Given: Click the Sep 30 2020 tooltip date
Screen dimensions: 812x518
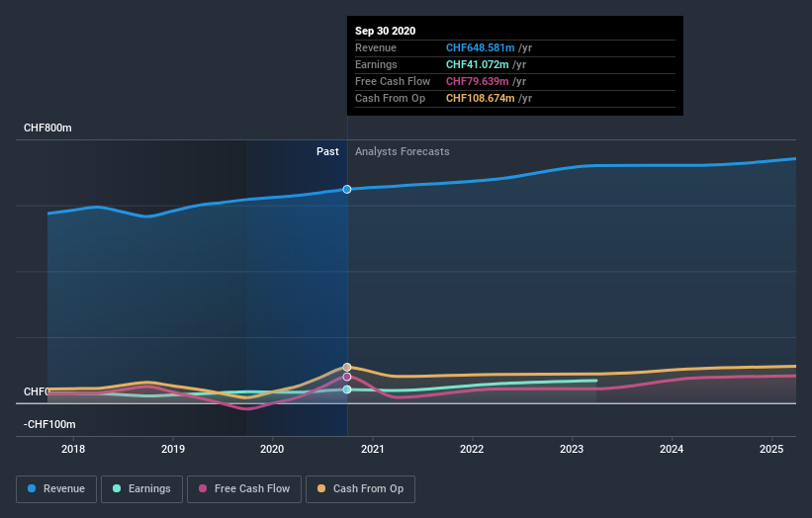Looking at the screenshot, I should pyautogui.click(x=386, y=31).
